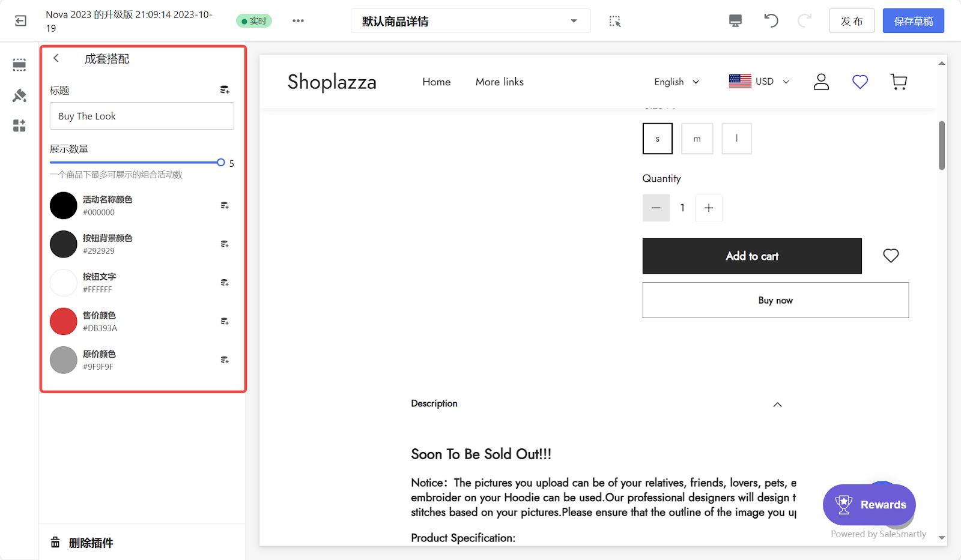Click the scroll up arrow of preview

coord(942,63)
